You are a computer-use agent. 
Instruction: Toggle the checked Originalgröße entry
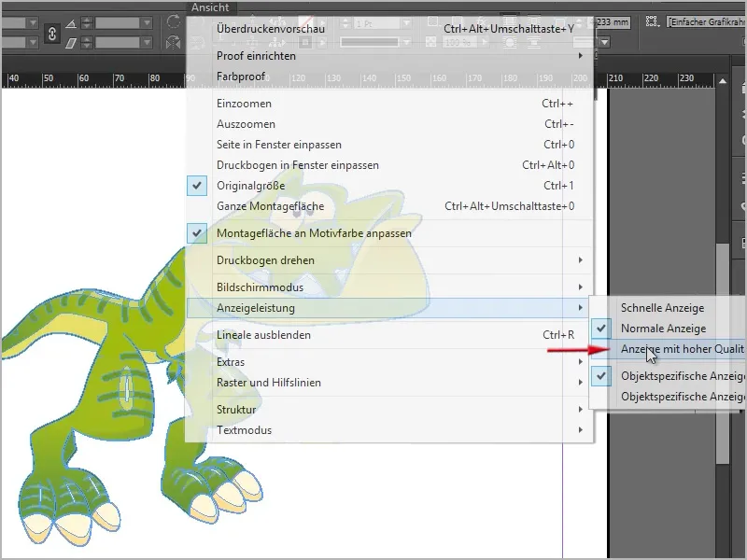coord(389,185)
